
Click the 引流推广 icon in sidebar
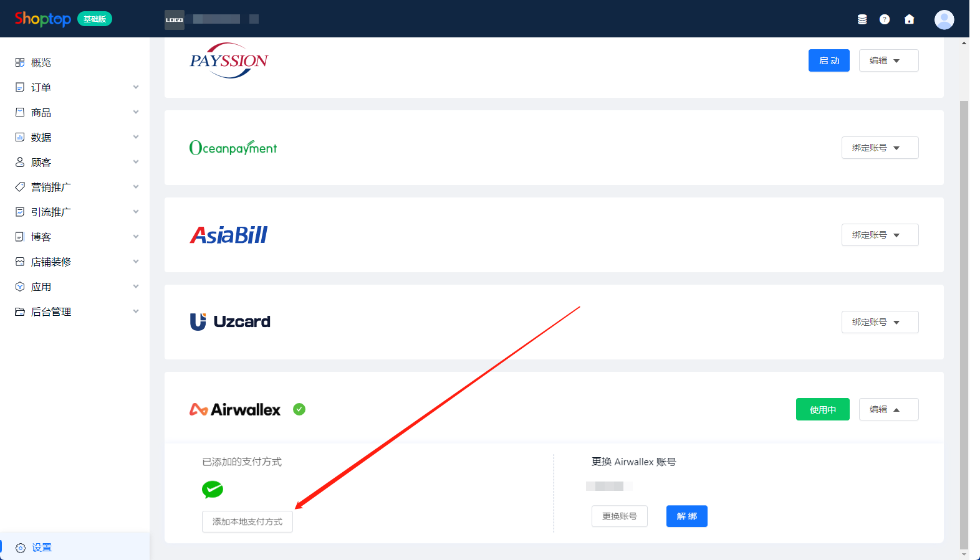tap(20, 212)
